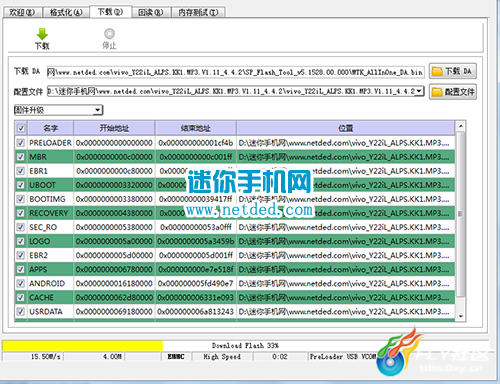500x384 pixels.
Task: Click the yellow Download Flash progress bar
Action: 82,345
